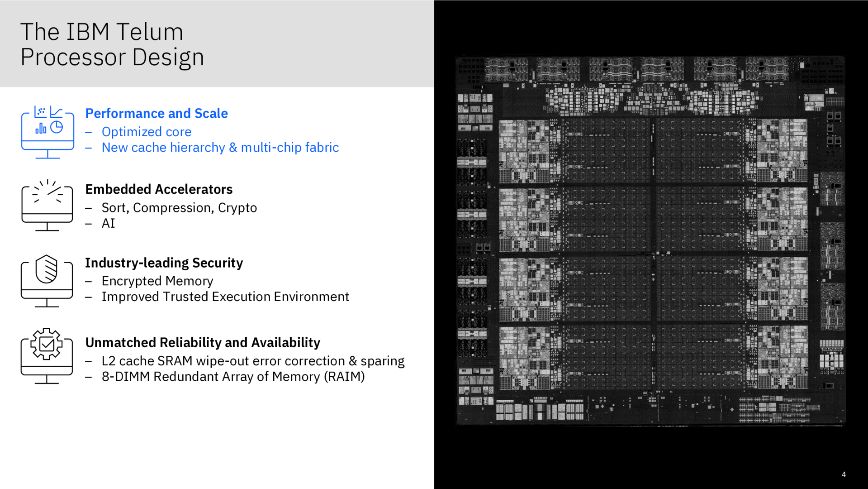Click the shield security monitor icon

(x=47, y=281)
